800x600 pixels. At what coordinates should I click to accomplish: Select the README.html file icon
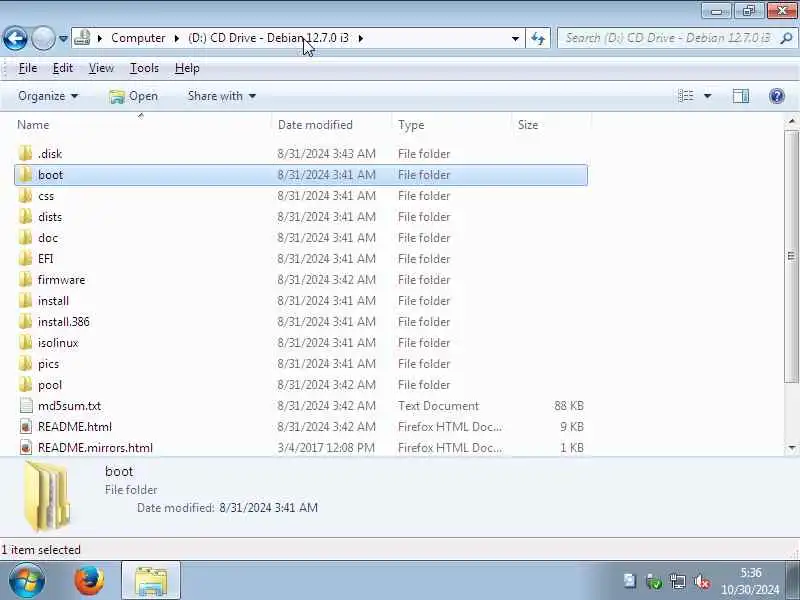click(x=26, y=427)
